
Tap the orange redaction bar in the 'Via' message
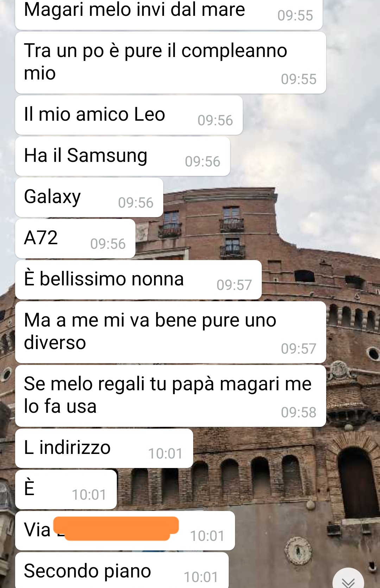(116, 528)
